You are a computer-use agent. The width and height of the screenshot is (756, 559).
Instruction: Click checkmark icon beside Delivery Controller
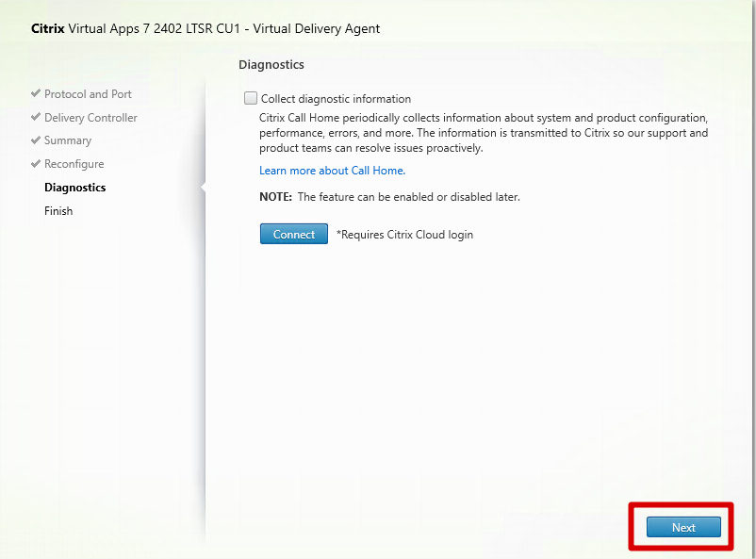[x=35, y=117]
